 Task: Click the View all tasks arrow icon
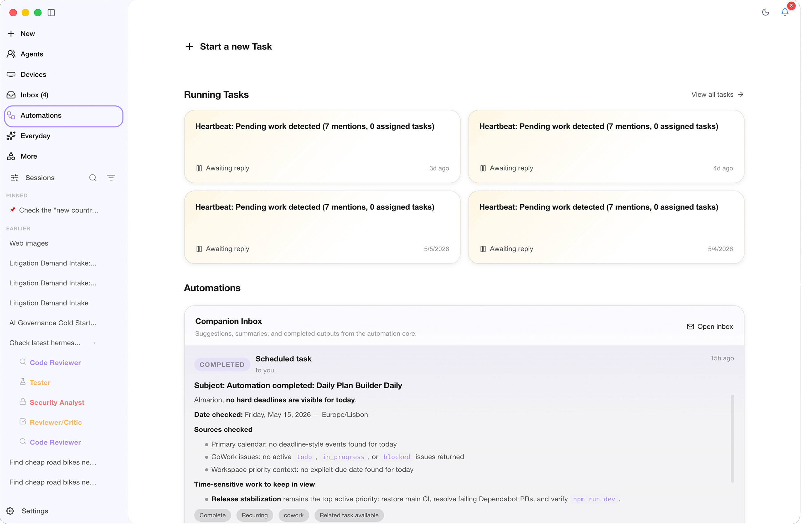click(x=740, y=94)
